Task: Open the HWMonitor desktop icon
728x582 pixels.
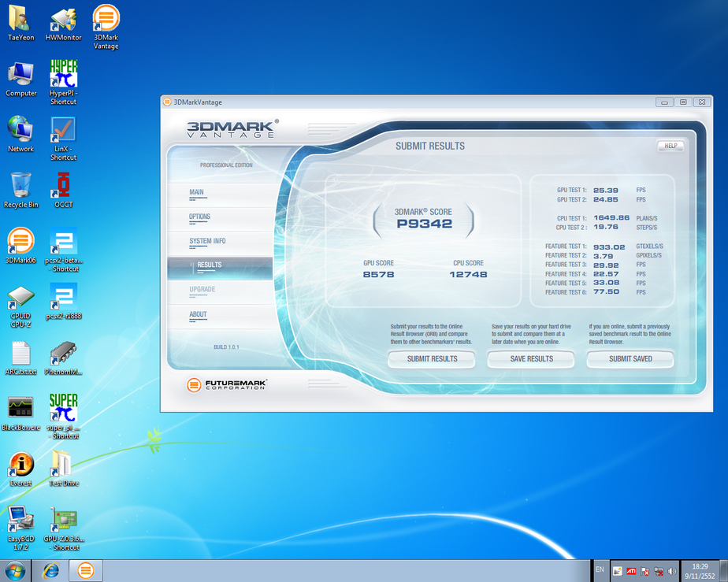Action: coord(63,20)
